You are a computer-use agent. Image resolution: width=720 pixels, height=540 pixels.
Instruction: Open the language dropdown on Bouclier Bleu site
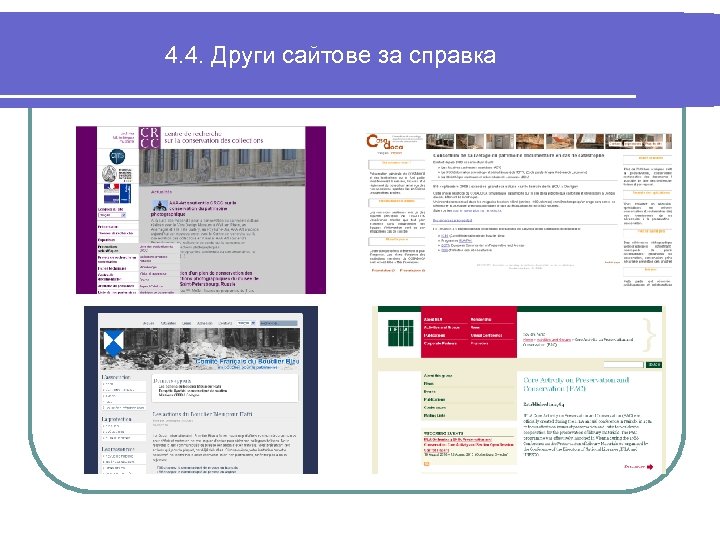(246, 323)
